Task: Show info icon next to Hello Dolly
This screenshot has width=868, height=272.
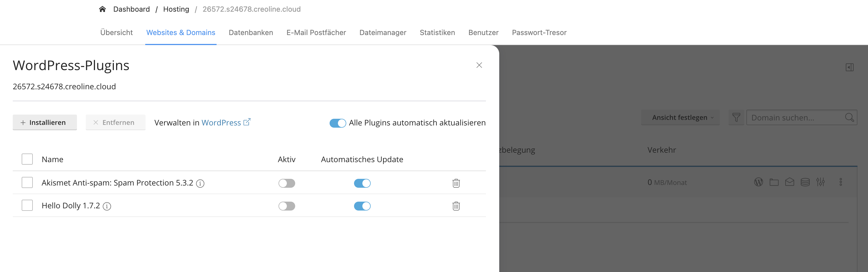Action: tap(107, 206)
